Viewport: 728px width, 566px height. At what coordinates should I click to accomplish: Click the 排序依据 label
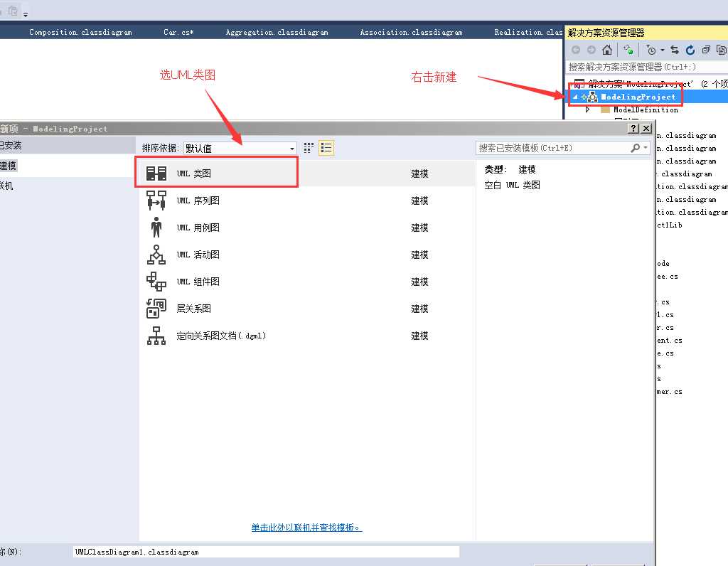point(160,148)
